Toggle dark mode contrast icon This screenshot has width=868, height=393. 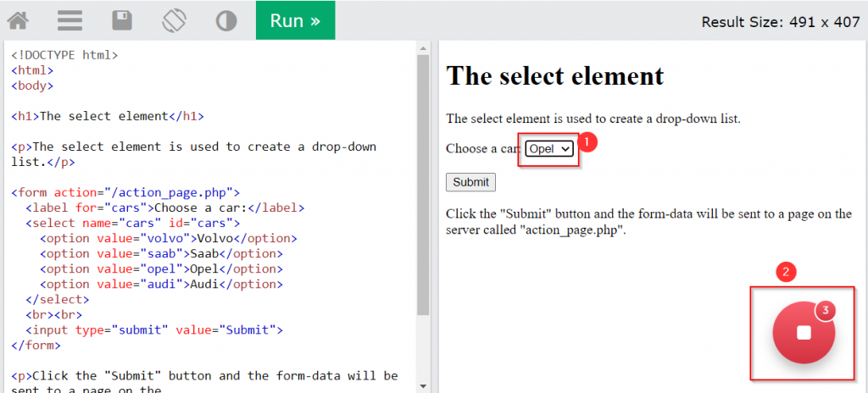pos(225,21)
